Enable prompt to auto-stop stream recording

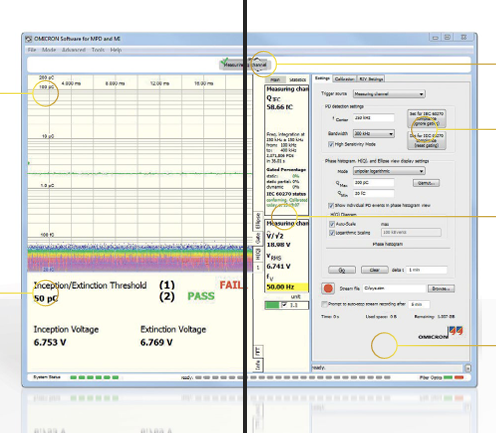click(x=324, y=304)
